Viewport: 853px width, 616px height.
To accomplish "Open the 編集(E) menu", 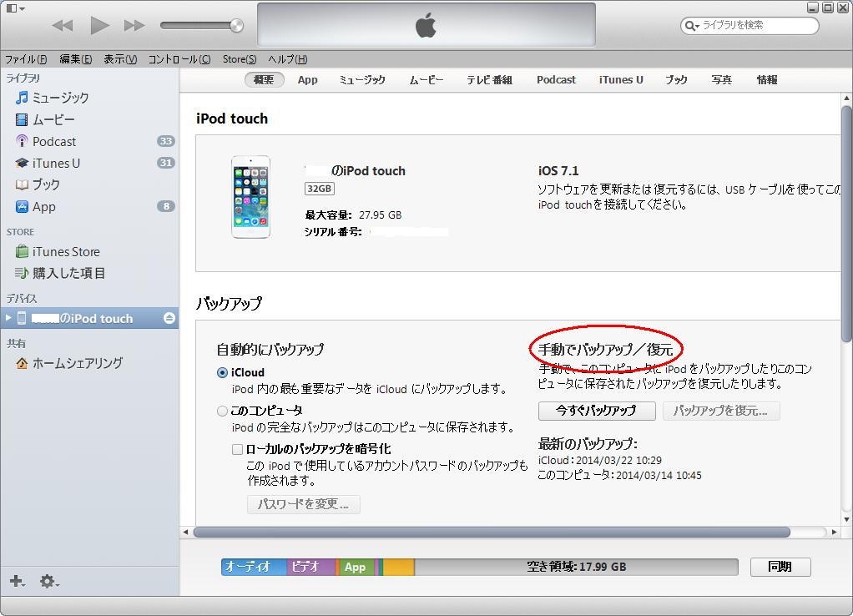I will (76, 58).
